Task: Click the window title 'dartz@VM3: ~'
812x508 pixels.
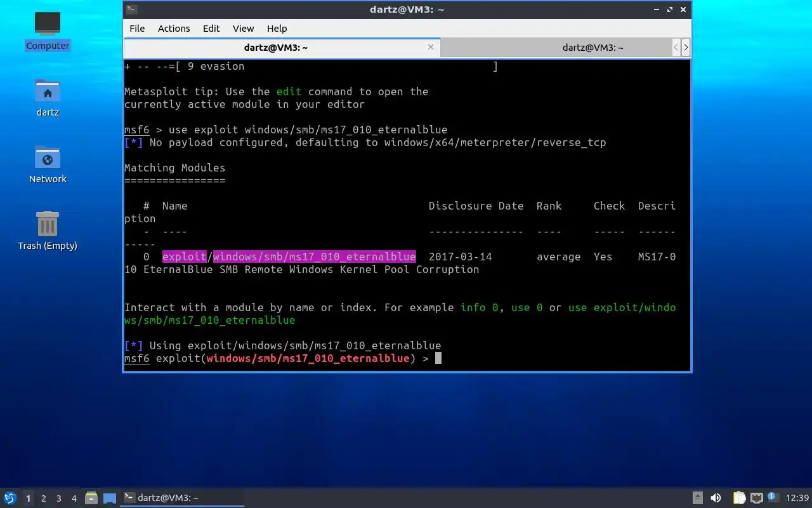Action: point(407,10)
